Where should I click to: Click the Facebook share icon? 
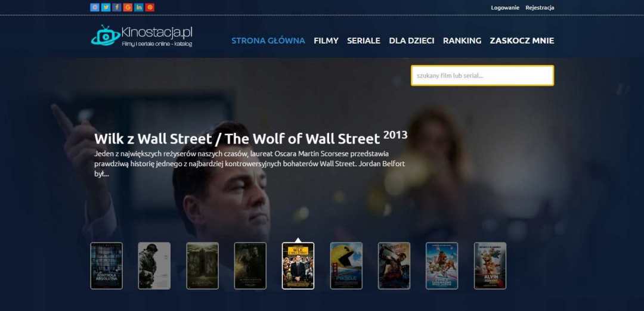[x=117, y=7]
